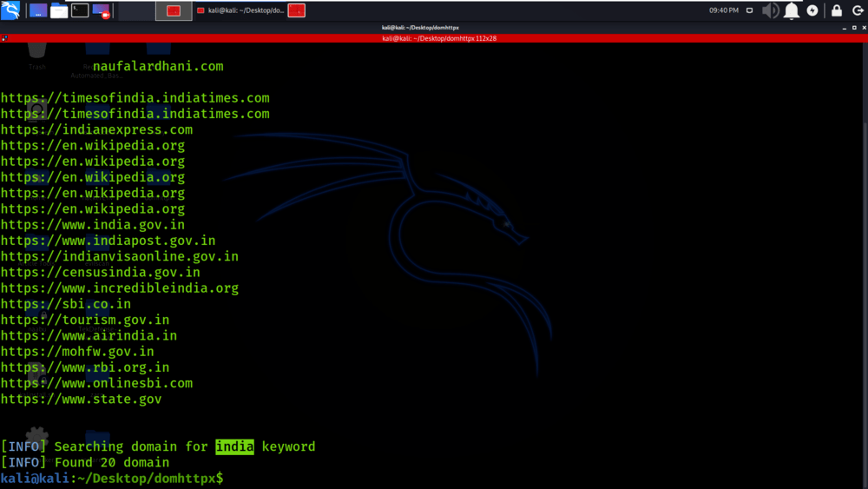Click the Found 20 domain info line
868x489 pixels.
point(85,462)
